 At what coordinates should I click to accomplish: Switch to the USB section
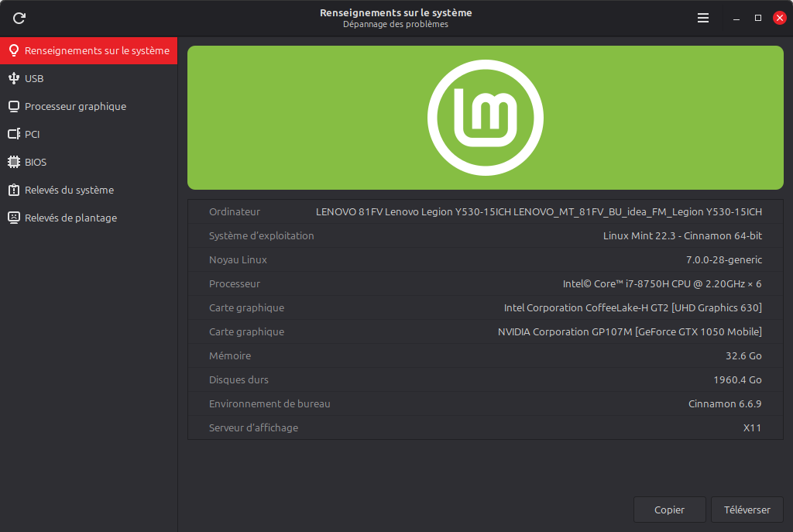88,78
